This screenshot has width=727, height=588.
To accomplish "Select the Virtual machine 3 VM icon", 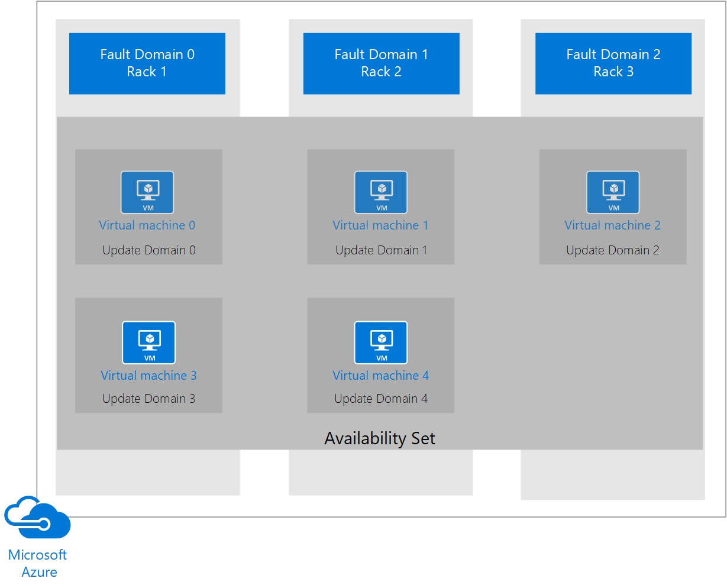I will pyautogui.click(x=148, y=343).
